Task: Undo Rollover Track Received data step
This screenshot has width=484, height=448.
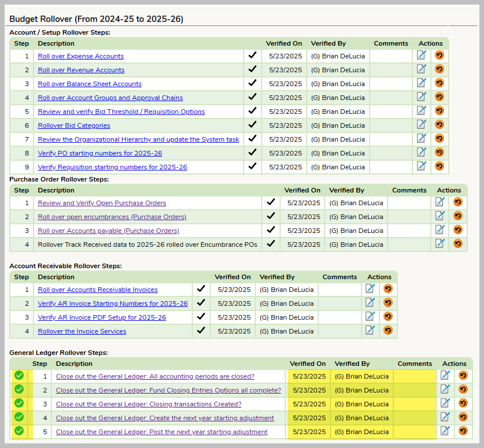Action: click(x=458, y=244)
